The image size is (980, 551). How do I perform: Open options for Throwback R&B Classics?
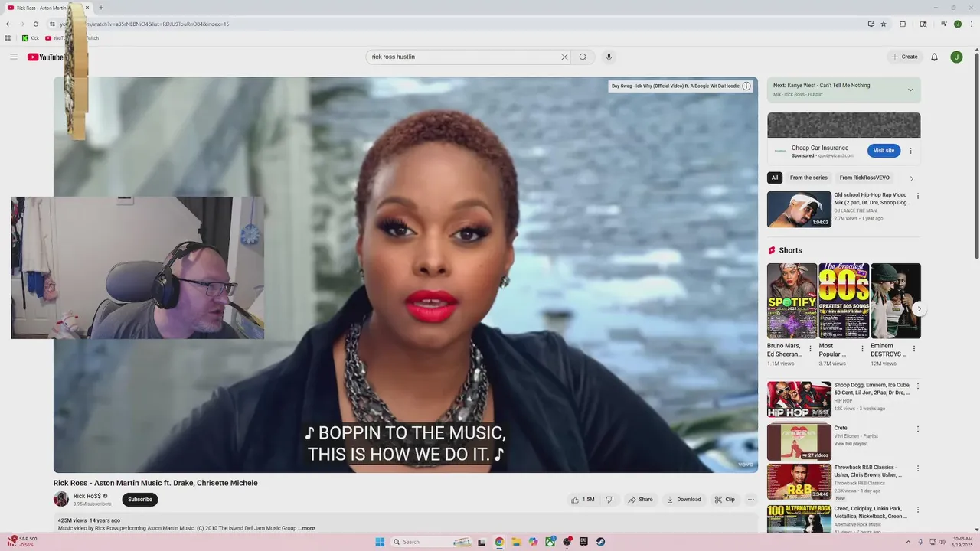click(918, 468)
